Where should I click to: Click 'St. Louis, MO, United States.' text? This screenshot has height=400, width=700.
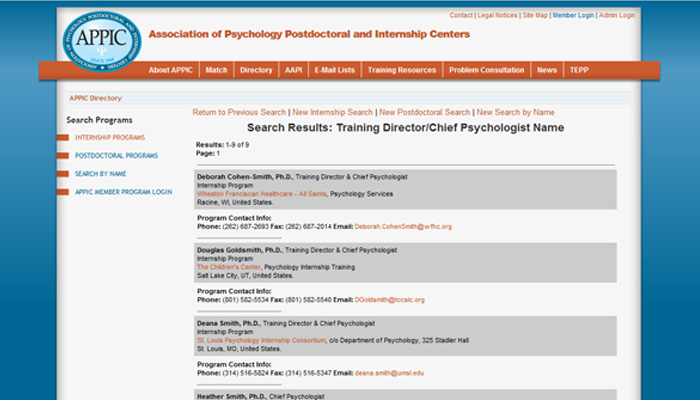tap(239, 349)
